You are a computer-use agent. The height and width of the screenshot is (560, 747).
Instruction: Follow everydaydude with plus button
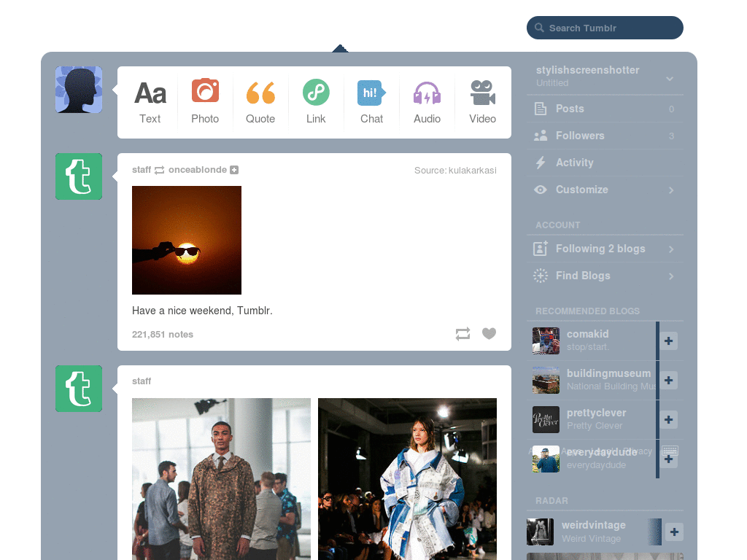(669, 459)
